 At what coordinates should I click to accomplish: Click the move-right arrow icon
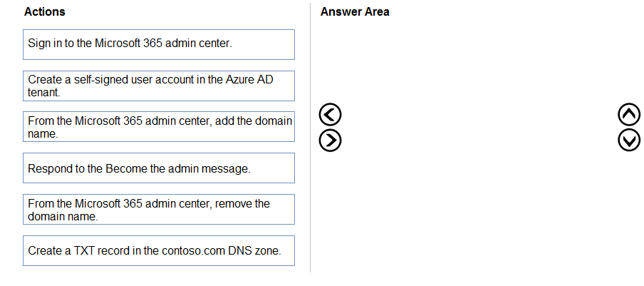pos(330,140)
